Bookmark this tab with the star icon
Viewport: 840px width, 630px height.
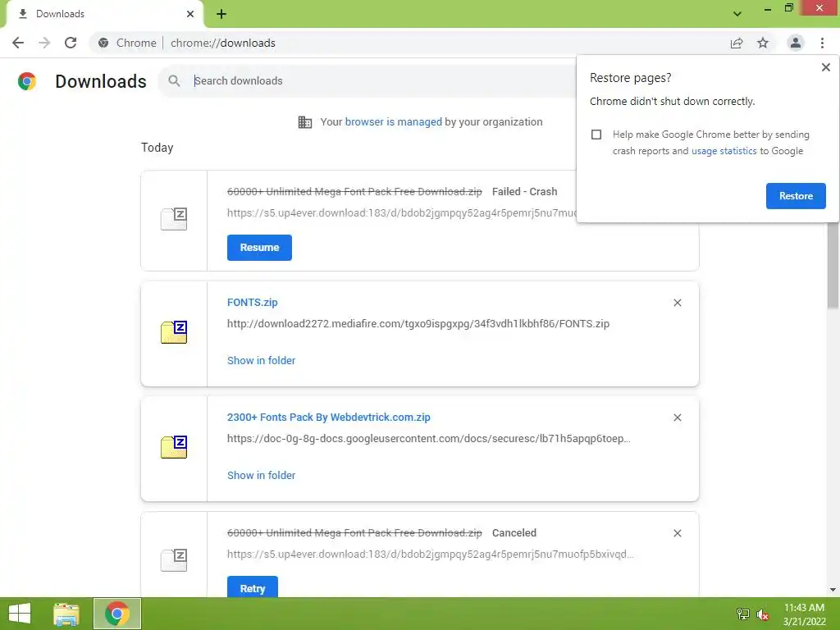763,43
